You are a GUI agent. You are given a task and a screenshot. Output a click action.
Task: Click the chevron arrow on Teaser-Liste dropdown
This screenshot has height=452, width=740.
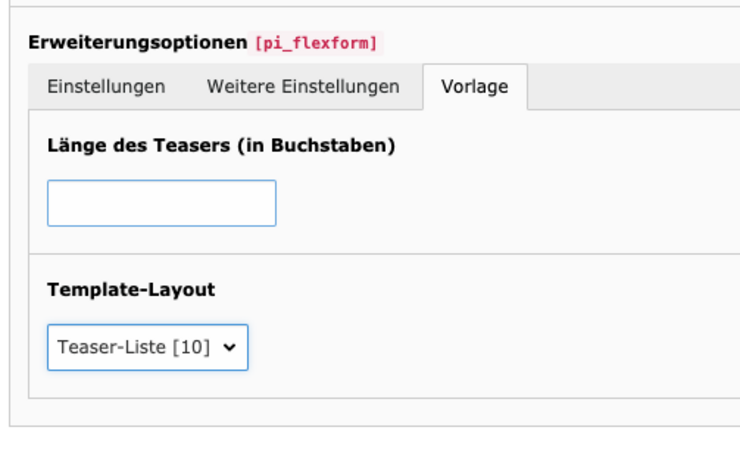[230, 347]
